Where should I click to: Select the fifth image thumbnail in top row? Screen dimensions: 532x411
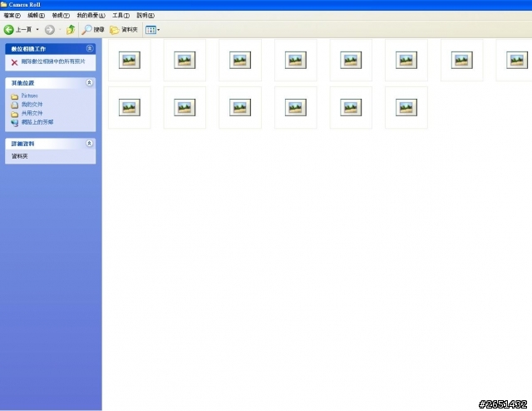[351, 60]
